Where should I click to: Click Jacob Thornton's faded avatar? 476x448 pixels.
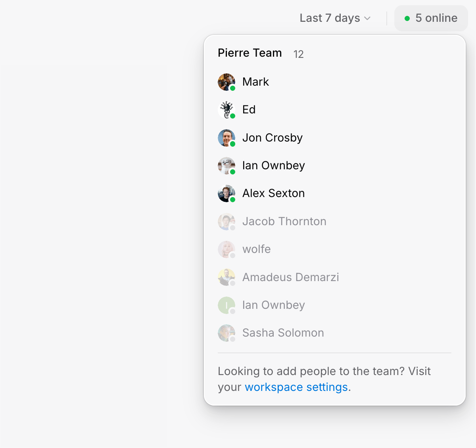click(x=226, y=222)
